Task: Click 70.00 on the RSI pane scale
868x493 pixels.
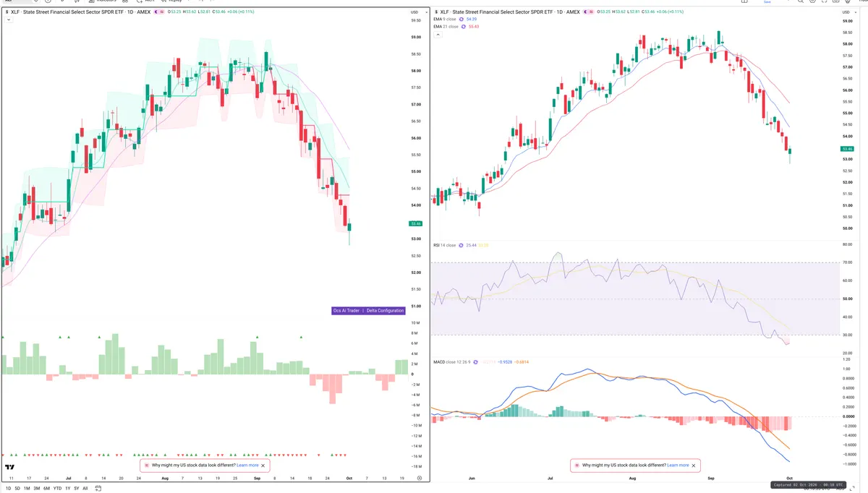Action: click(x=847, y=263)
